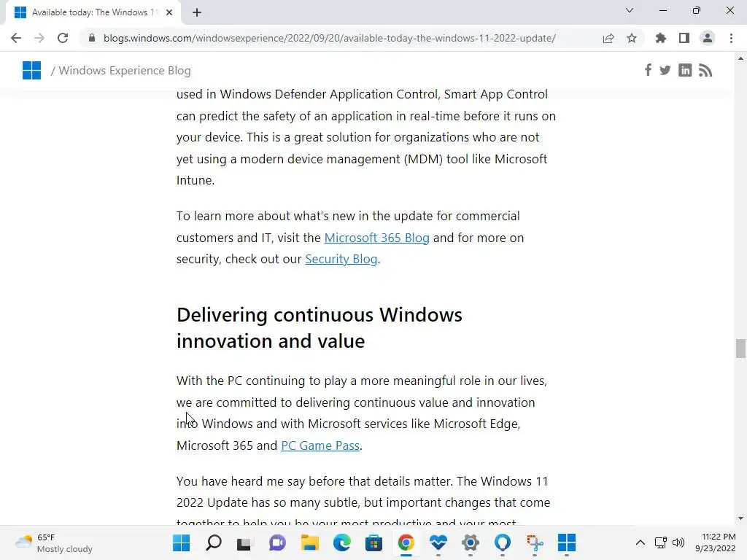Open Task View on the taskbar
Screen dimensions: 747x560
(x=245, y=542)
